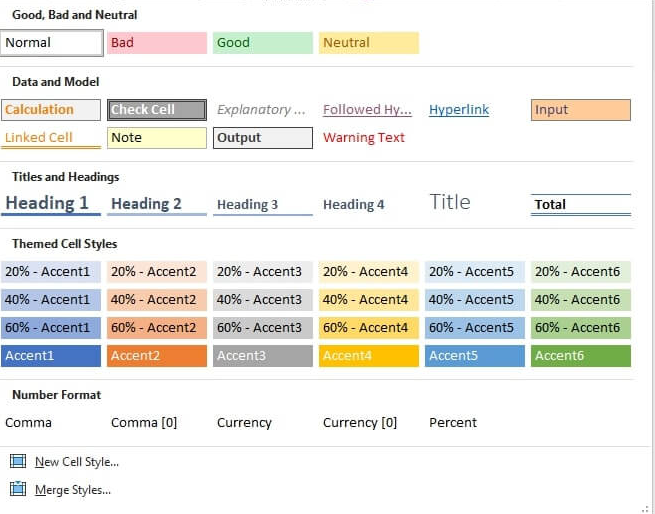Viewport: 655px width, 514px height.
Task: Select the Neutral cell style
Action: pyautogui.click(x=369, y=43)
